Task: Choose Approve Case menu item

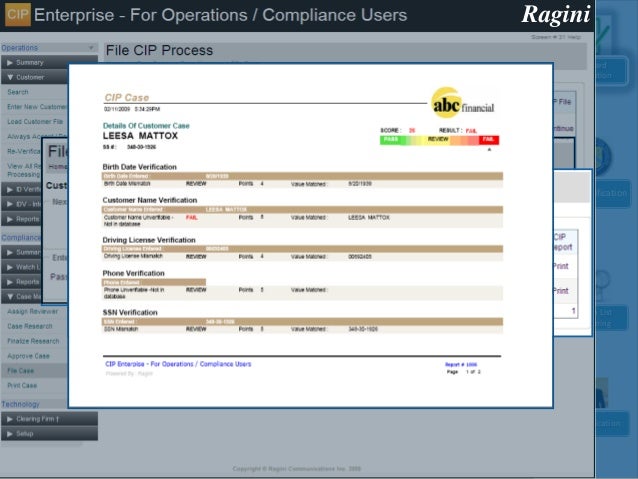Action: pyautogui.click(x=29, y=356)
